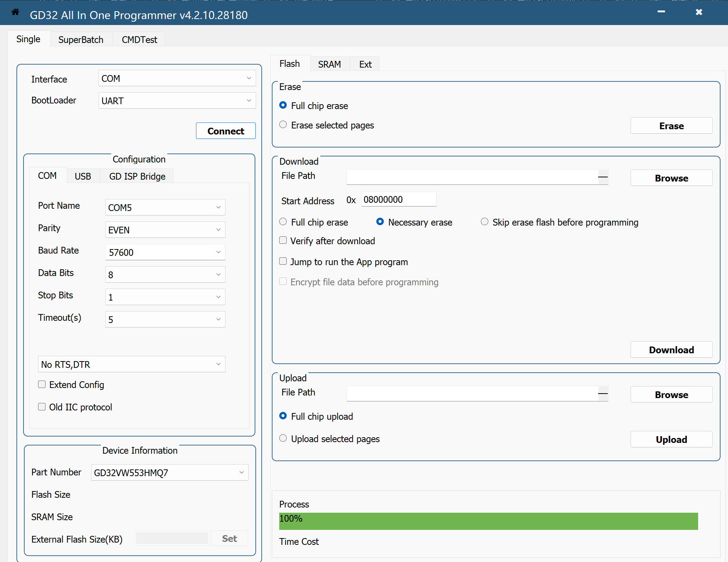Open the Stop Bits dropdown
The height and width of the screenshot is (562, 728).
tap(165, 297)
